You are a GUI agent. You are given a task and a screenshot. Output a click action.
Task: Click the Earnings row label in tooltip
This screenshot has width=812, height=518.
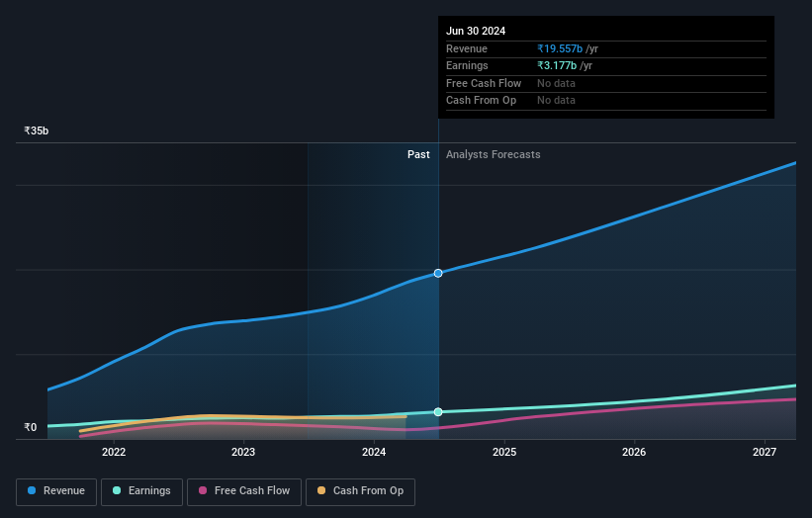[467, 65]
